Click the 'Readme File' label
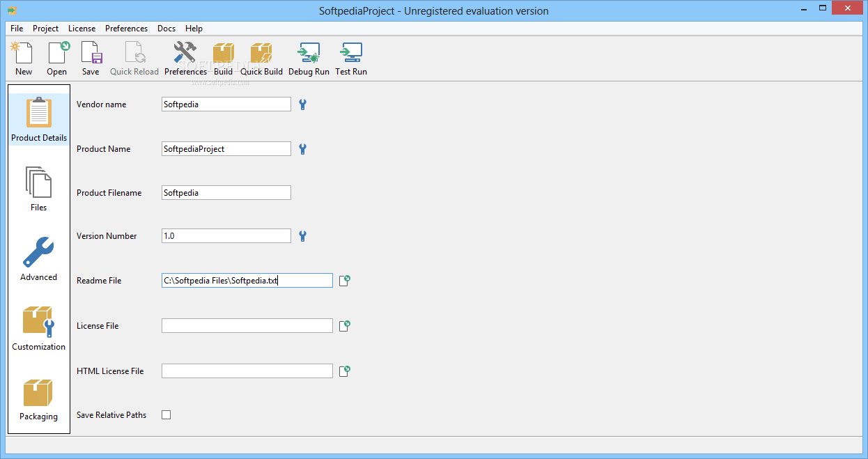This screenshot has height=459, width=868. 99,281
